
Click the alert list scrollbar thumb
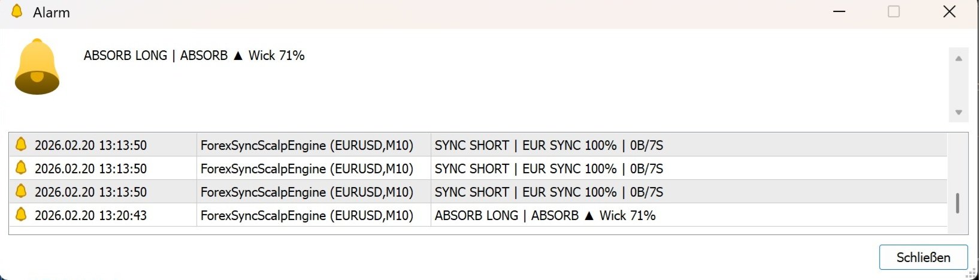click(x=957, y=203)
